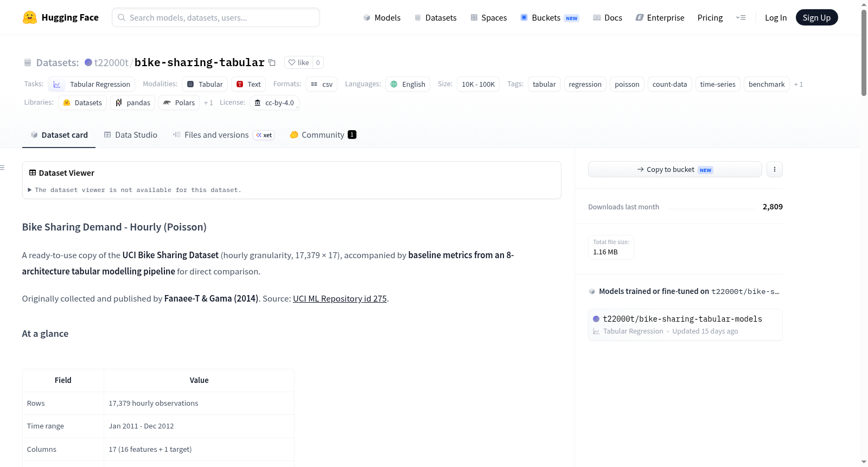This screenshot has height=467, width=868.
Task: Expand the dataset viewer not available message
Action: 135,190
